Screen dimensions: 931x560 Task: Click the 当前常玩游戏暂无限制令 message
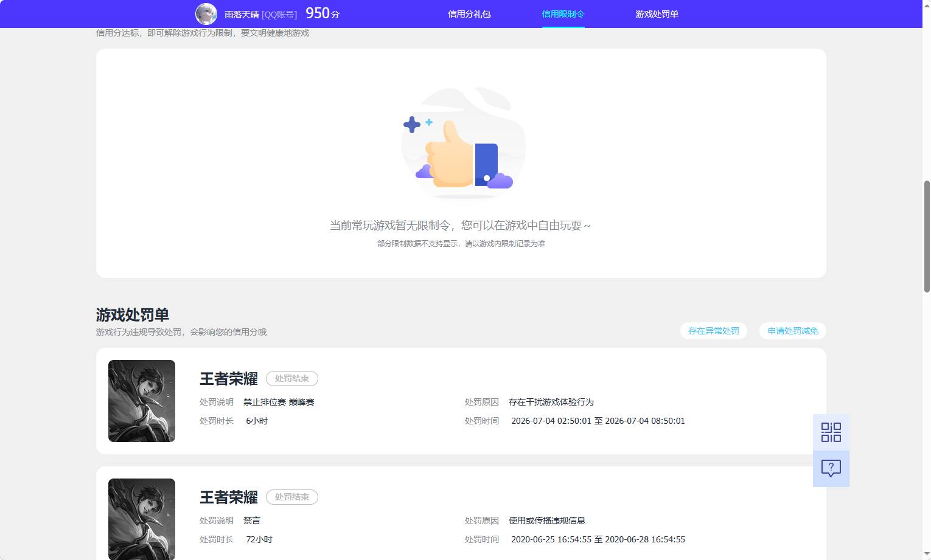(x=460, y=226)
